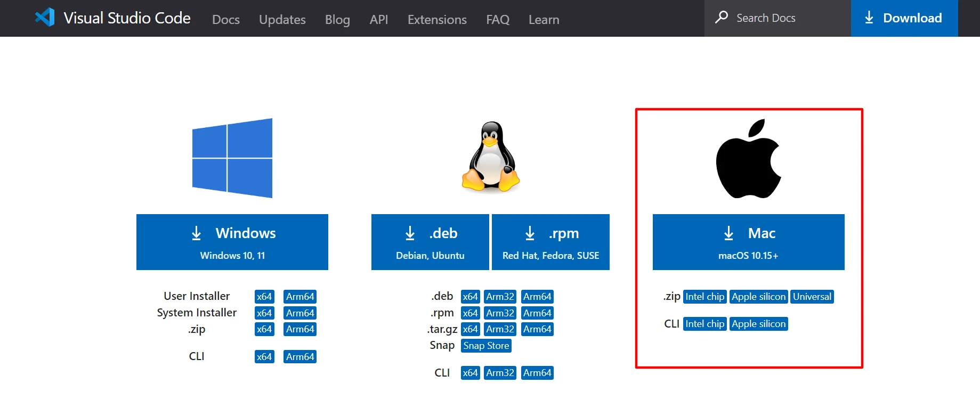Click the download arrow on Mac button

tap(728, 233)
